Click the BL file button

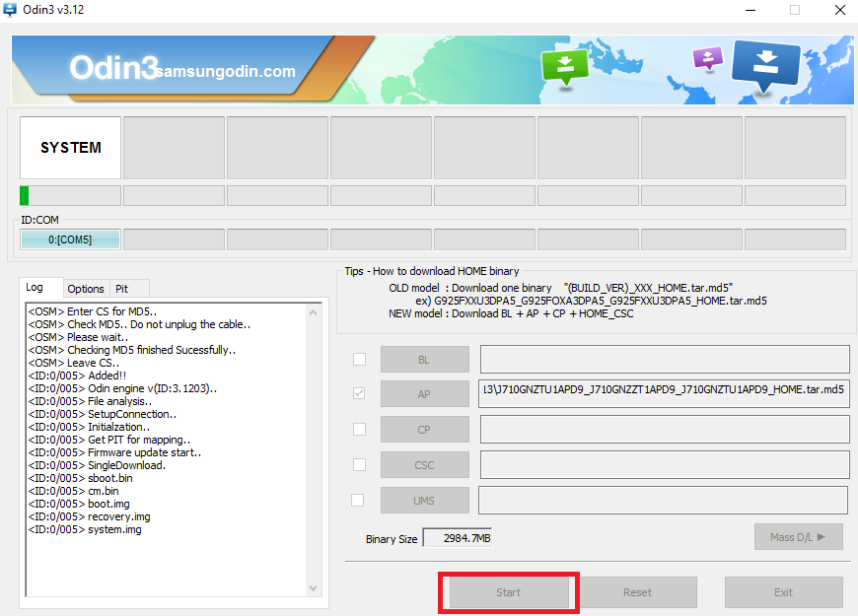[x=425, y=360]
